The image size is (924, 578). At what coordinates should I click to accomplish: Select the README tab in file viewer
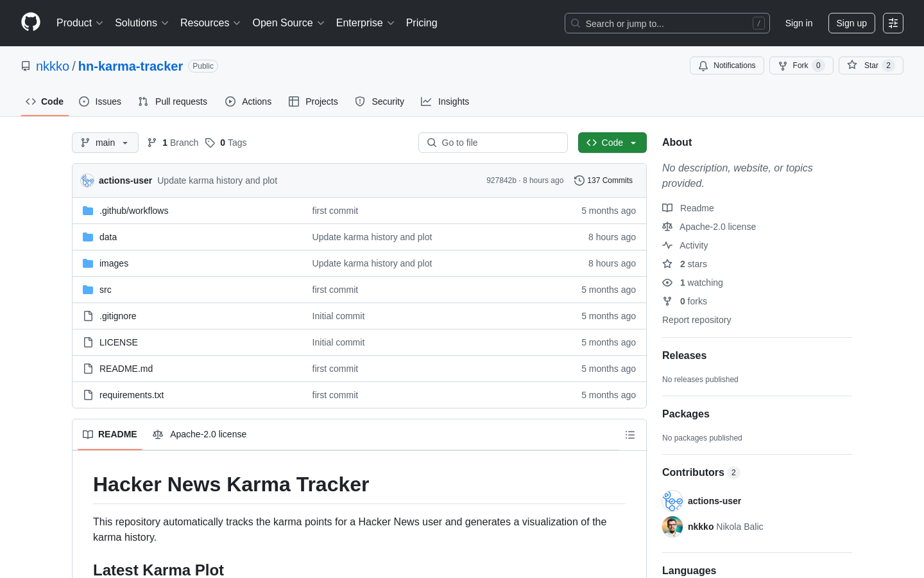pos(110,435)
